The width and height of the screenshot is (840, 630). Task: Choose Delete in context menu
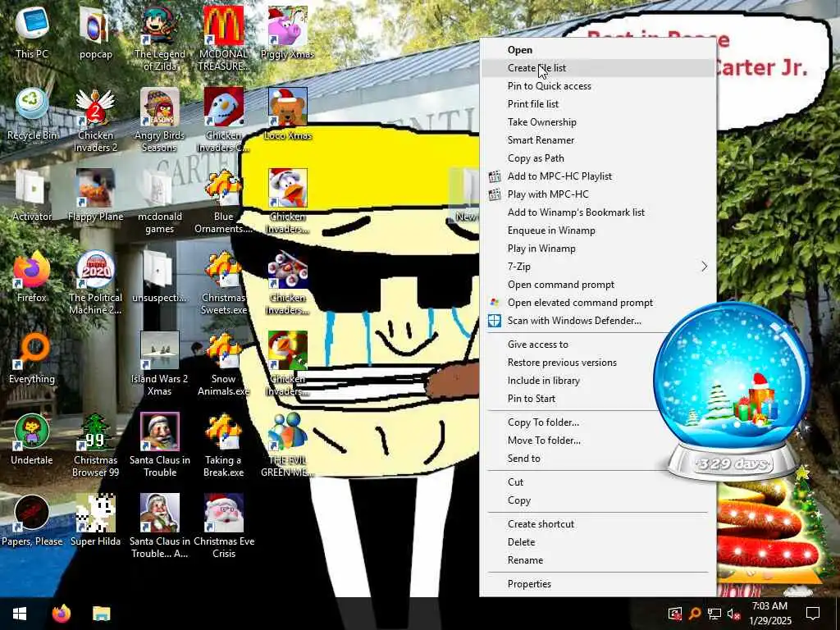(x=598, y=542)
